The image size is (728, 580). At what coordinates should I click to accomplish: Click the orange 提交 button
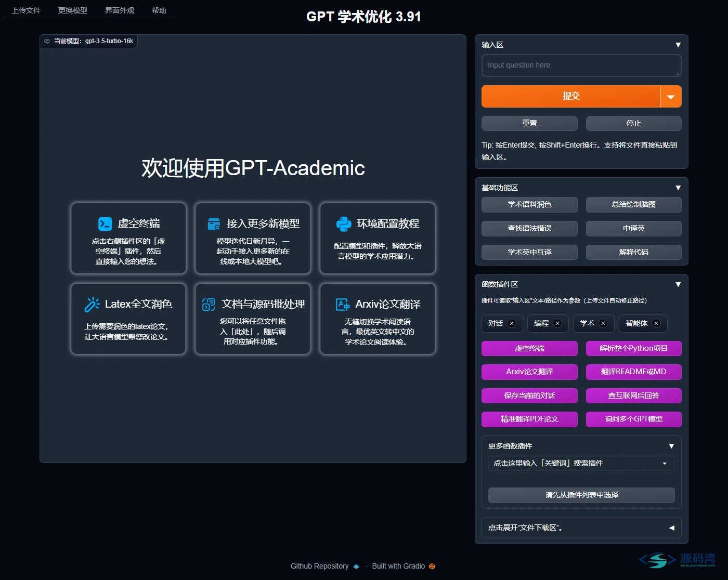(571, 97)
